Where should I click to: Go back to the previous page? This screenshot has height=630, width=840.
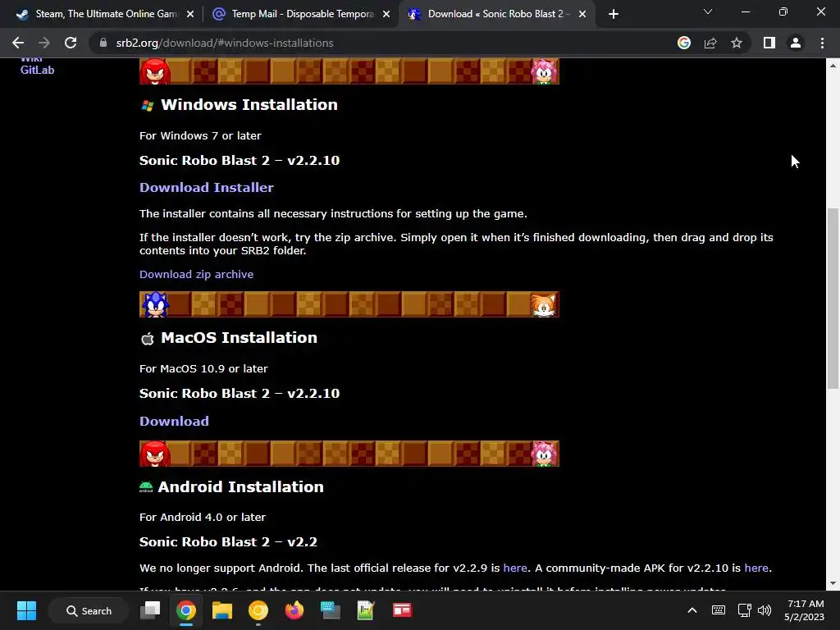click(18, 43)
